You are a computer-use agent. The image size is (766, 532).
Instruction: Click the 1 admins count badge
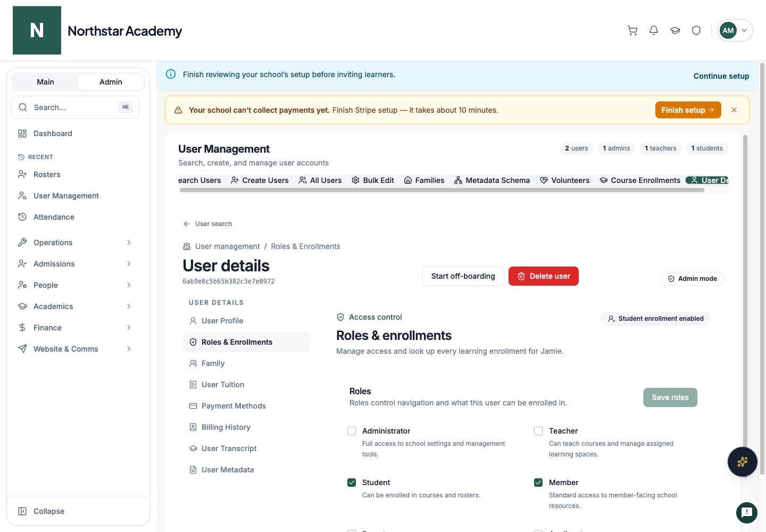coord(616,148)
